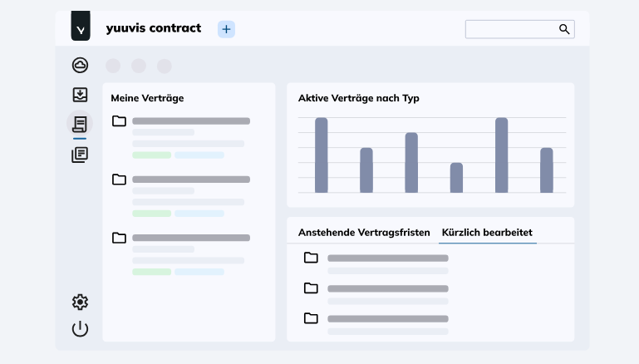Click the green tag on first contract
The width and height of the screenshot is (639, 364).
point(151,155)
